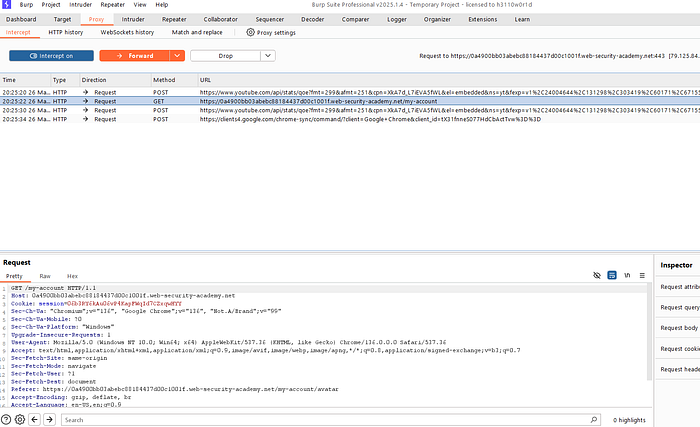Expand Request attributes in Inspector
This screenshot has height=427, width=700.
click(679, 287)
